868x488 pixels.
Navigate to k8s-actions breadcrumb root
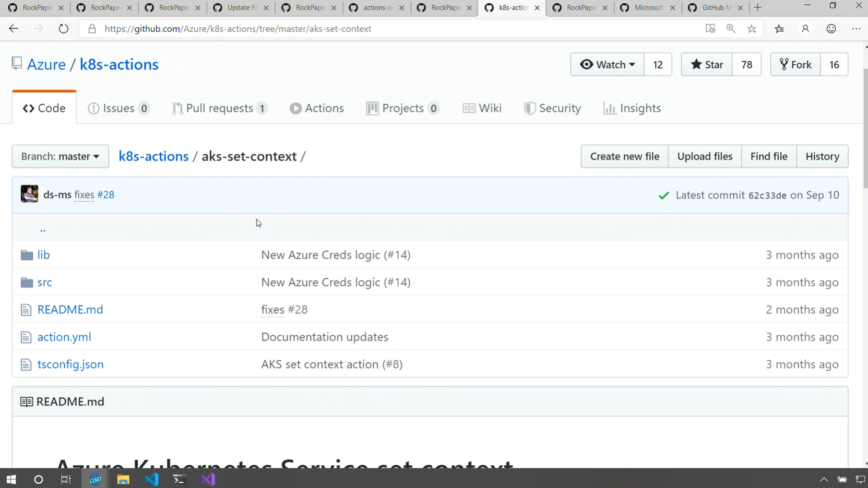tap(154, 157)
